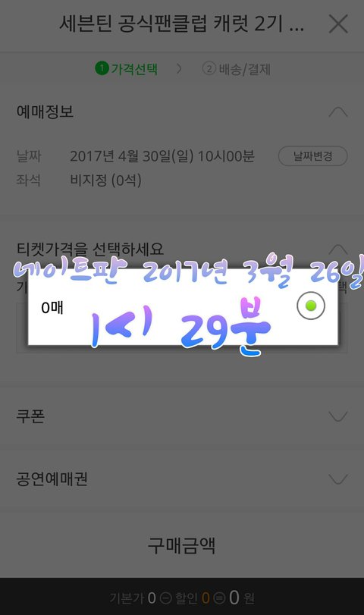Collapse the 티켓가격을 선택하세요 chevron
The width and height of the screenshot is (364, 615).
(x=338, y=249)
